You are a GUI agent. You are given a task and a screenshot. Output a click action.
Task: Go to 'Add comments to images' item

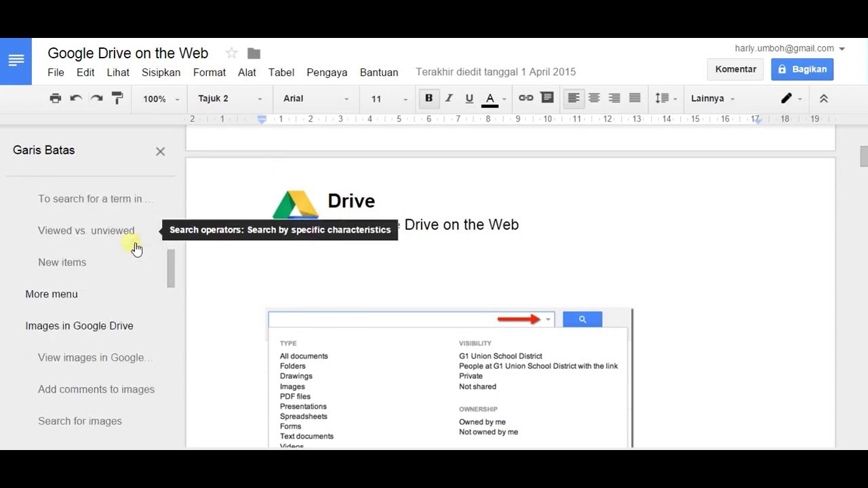click(96, 389)
